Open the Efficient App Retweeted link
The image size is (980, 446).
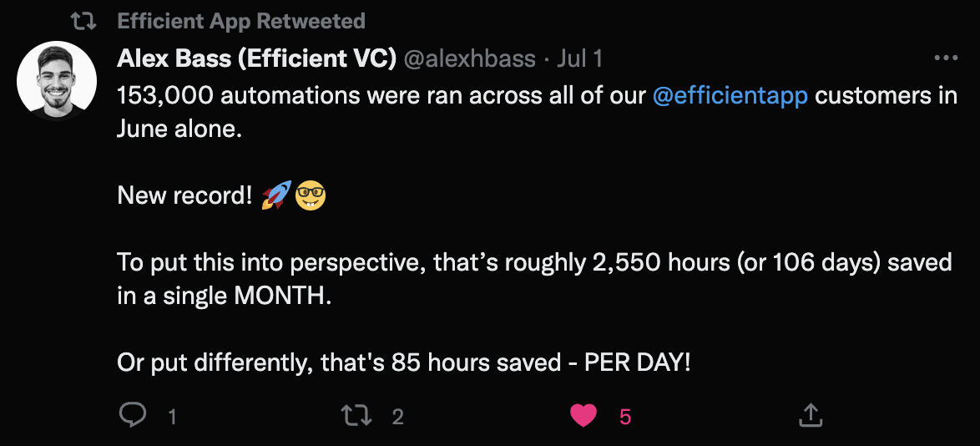[241, 21]
